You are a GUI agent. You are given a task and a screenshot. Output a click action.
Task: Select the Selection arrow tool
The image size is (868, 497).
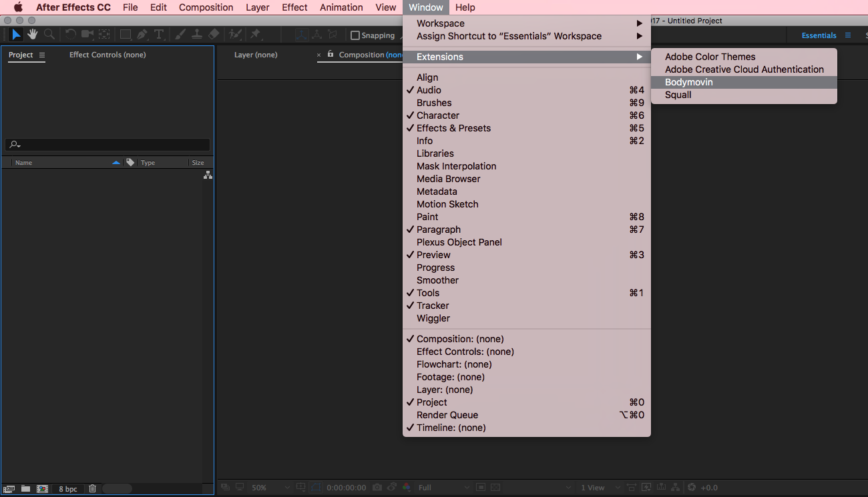coord(17,34)
